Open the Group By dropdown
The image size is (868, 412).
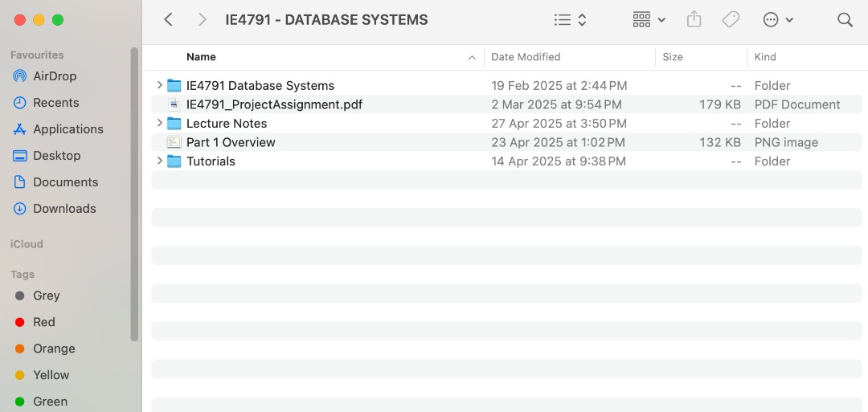(x=649, y=20)
